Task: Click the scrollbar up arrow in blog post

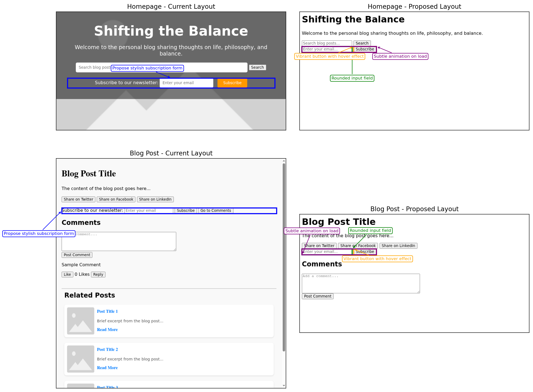Action: pos(284,161)
